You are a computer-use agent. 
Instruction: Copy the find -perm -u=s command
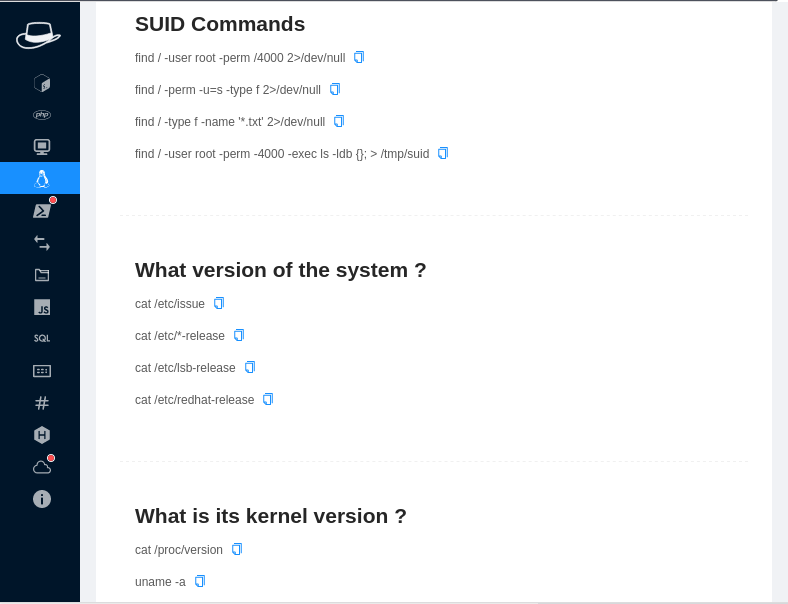pos(335,89)
